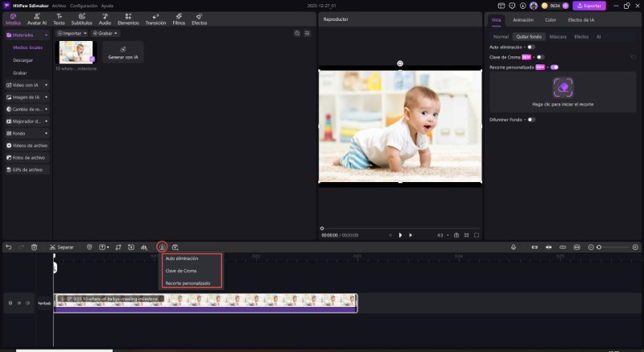Turn on the Clave de Croma toggle

click(x=540, y=57)
